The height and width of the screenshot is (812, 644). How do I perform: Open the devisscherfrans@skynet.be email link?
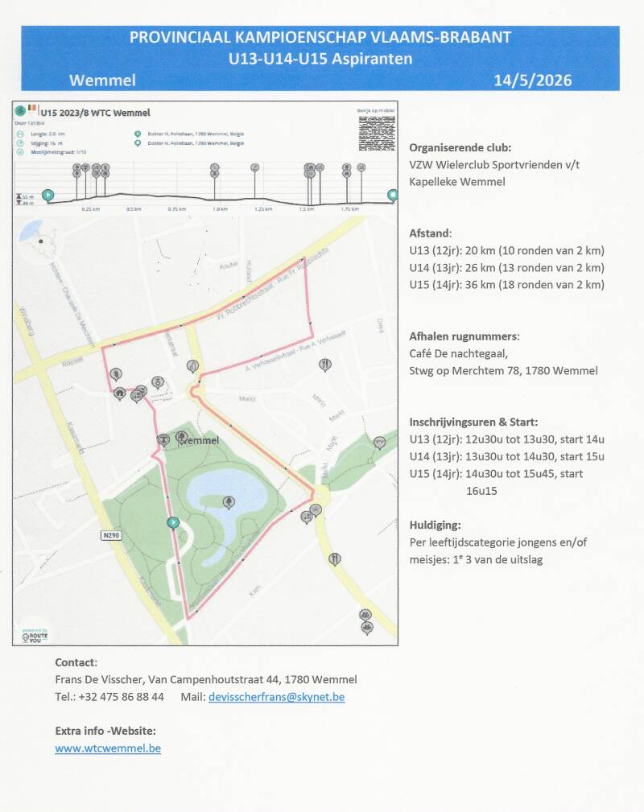pos(276,697)
